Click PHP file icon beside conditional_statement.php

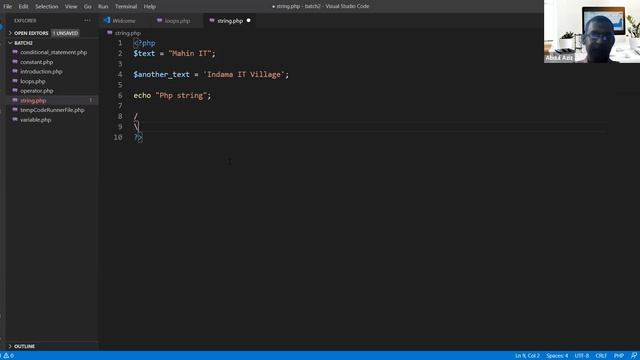click(x=15, y=52)
